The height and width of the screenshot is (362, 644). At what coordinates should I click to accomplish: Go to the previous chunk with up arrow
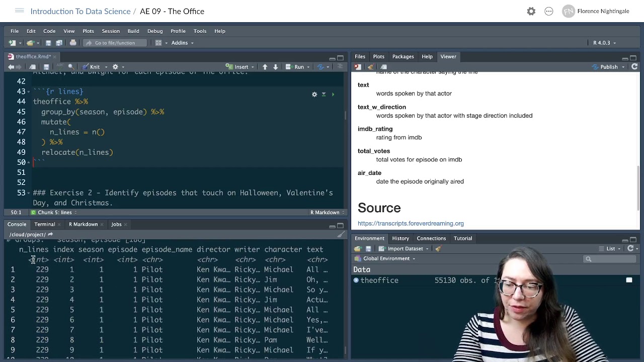tap(265, 67)
